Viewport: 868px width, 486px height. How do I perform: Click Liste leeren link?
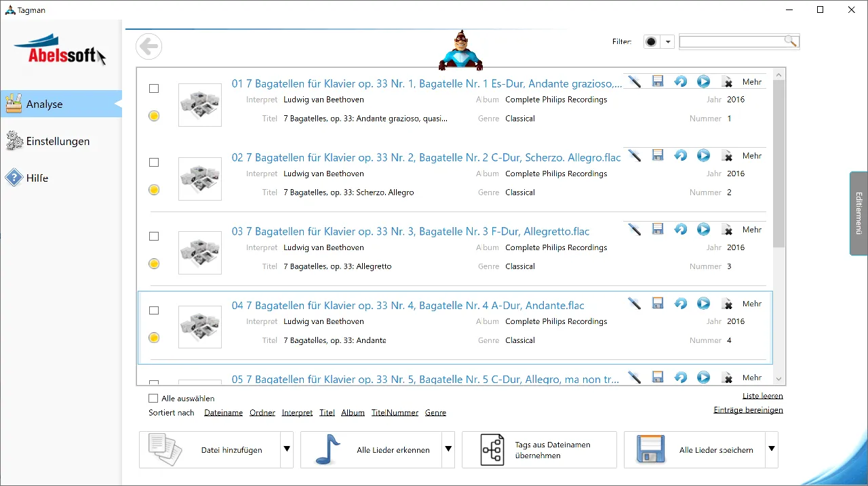(763, 396)
